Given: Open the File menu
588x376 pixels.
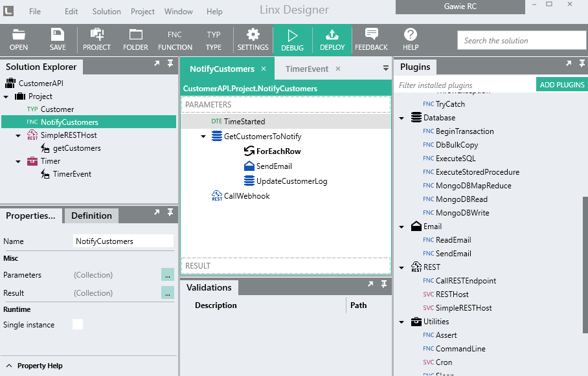Looking at the screenshot, I should pyautogui.click(x=35, y=12).
